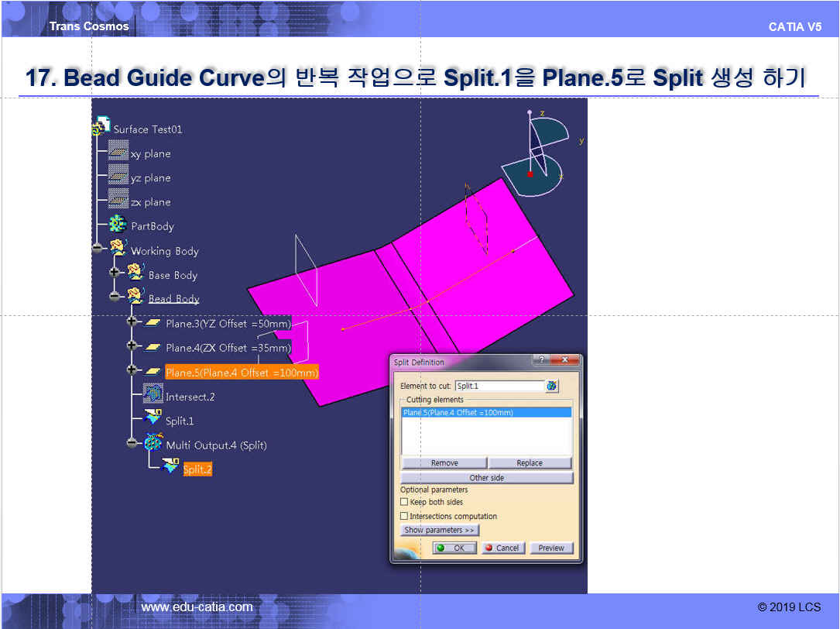Cancel the Split Definition dialog

point(502,548)
